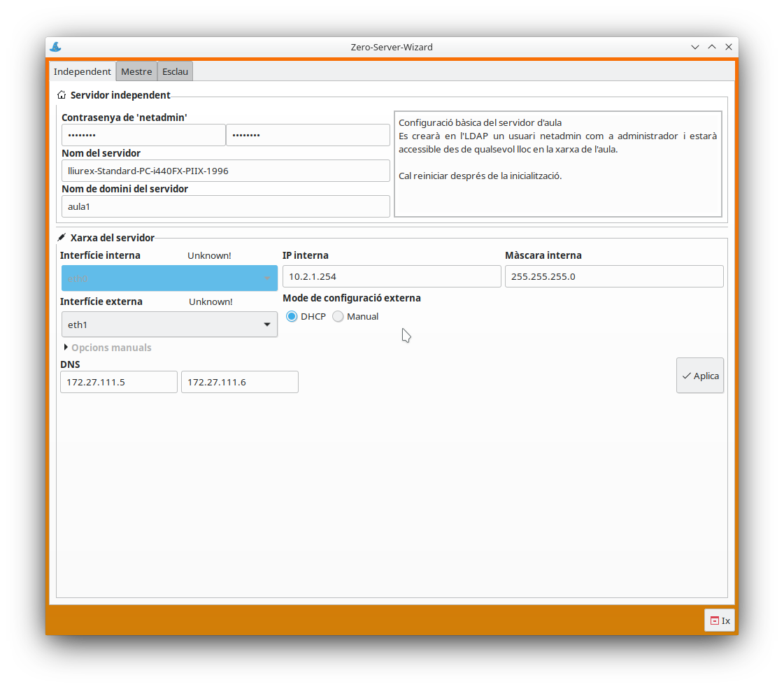Click the wizard hat icon in title bar
The width and height of the screenshot is (784, 689).
coord(55,47)
